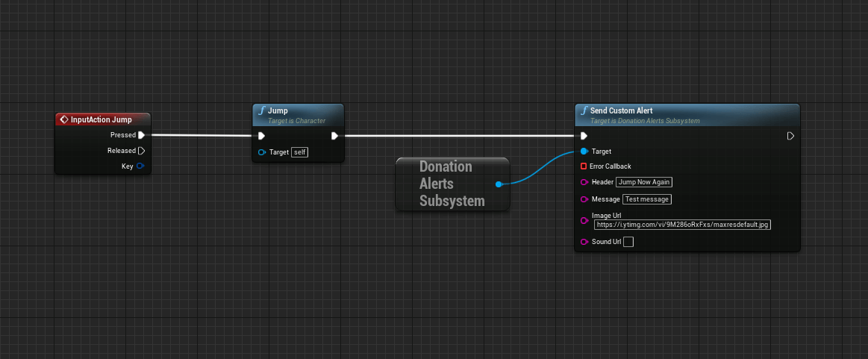
Task: Click the Jump node's function icon
Action: tap(261, 110)
